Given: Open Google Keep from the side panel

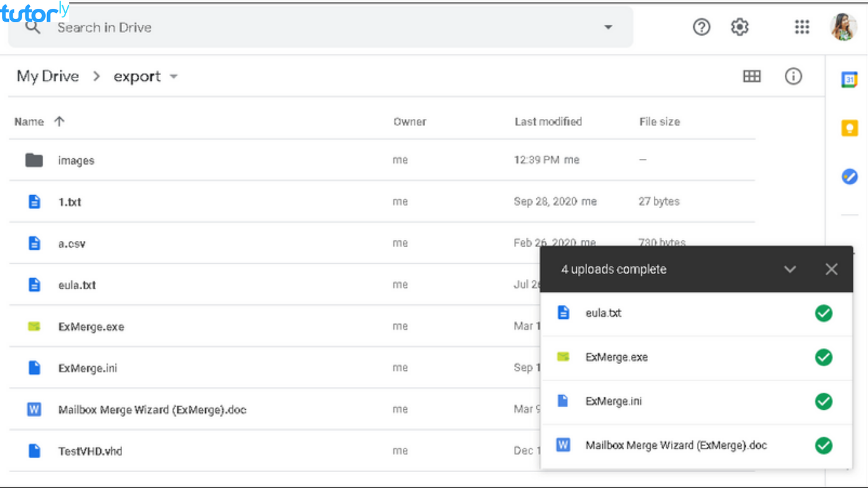Looking at the screenshot, I should click(x=850, y=128).
